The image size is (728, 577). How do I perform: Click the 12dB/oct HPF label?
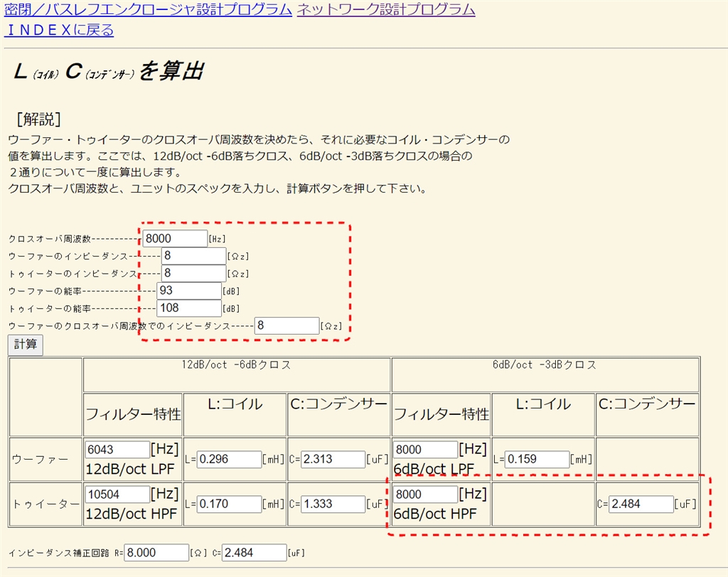[x=132, y=514]
